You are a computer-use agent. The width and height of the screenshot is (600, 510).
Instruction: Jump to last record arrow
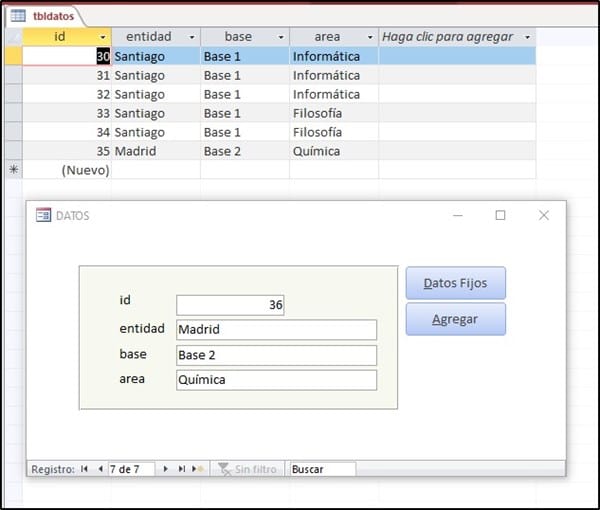pos(182,469)
